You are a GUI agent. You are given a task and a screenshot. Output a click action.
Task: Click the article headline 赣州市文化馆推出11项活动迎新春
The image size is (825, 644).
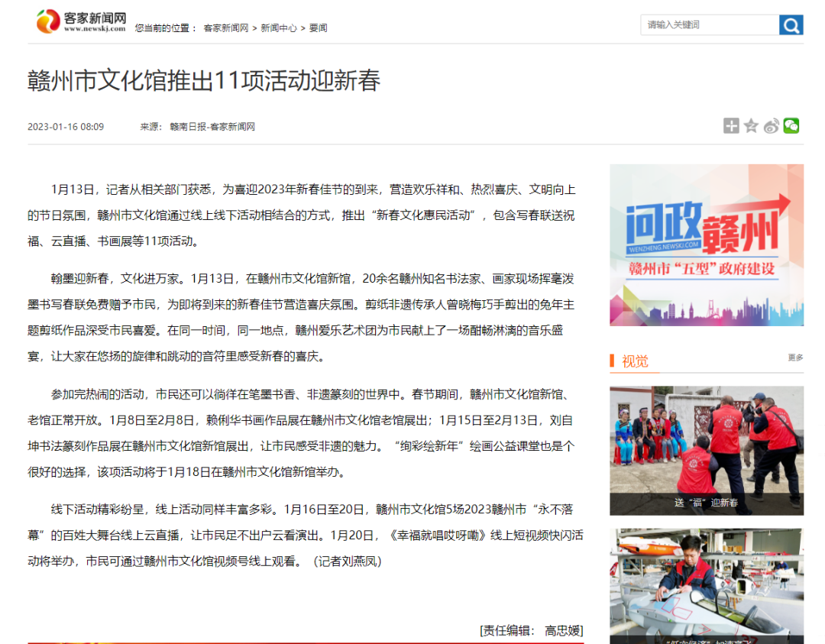[204, 80]
